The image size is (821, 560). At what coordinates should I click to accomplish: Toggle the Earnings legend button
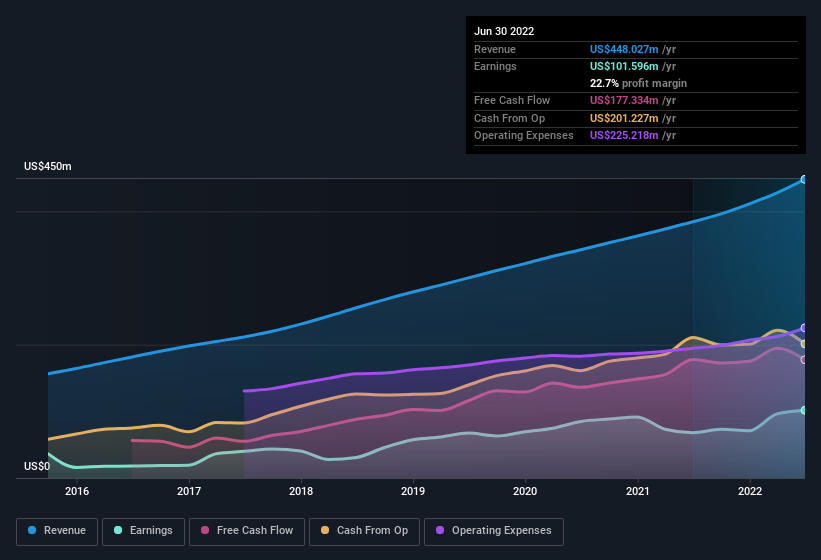(143, 531)
